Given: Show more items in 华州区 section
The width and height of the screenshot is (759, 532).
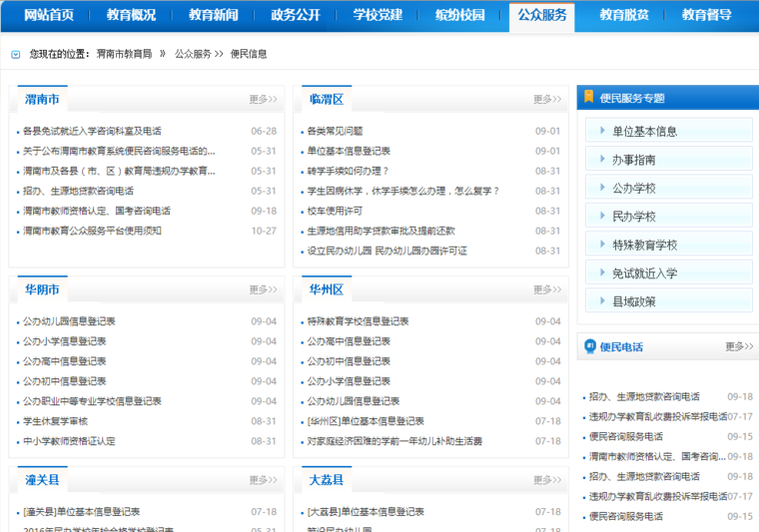Looking at the screenshot, I should click(x=547, y=289).
